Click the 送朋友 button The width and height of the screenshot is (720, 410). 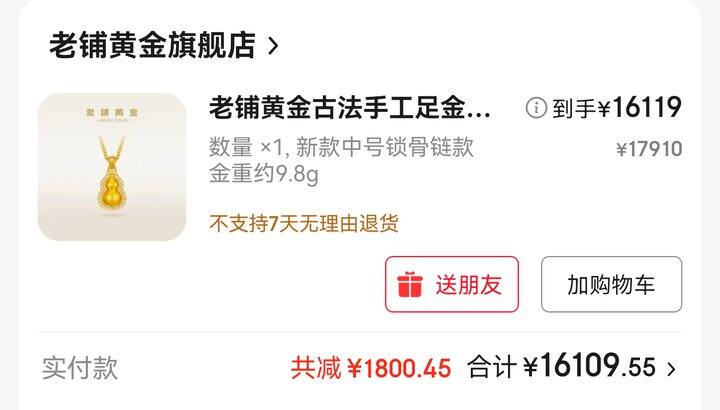point(452,284)
